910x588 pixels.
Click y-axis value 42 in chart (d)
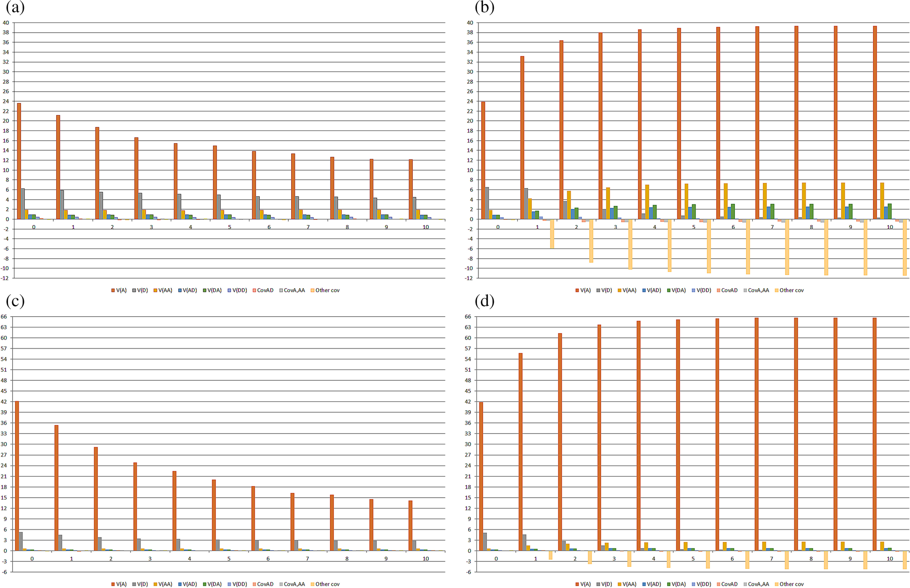pos(468,401)
